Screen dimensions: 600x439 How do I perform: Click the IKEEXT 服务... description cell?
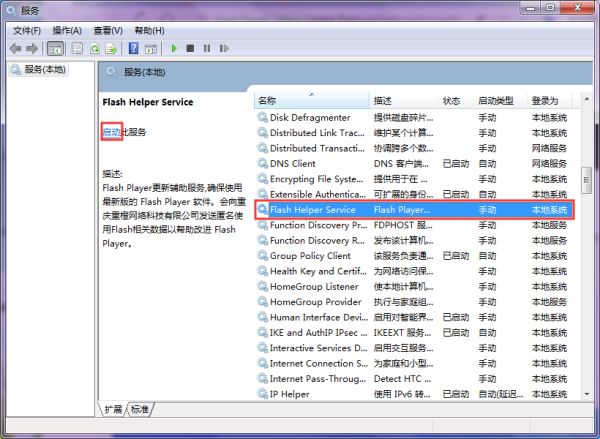(x=402, y=332)
